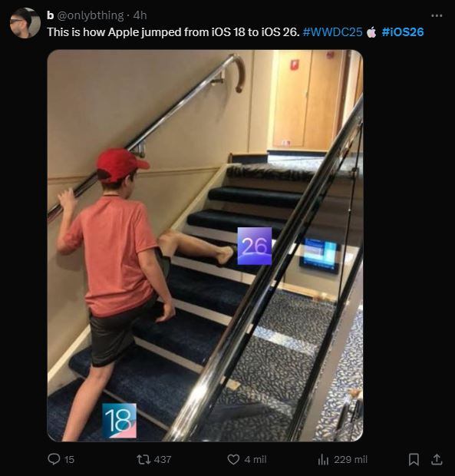Screen dimensions: 455x476
Task: Like the tweet with the heart icon
Action: 233,459
